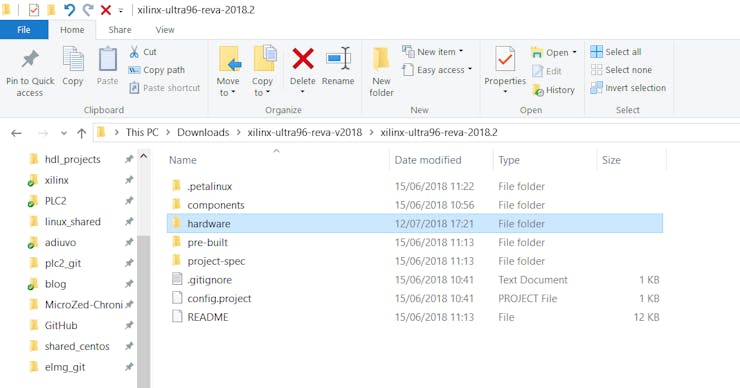Switch to the Home ribbon tab

(x=72, y=30)
